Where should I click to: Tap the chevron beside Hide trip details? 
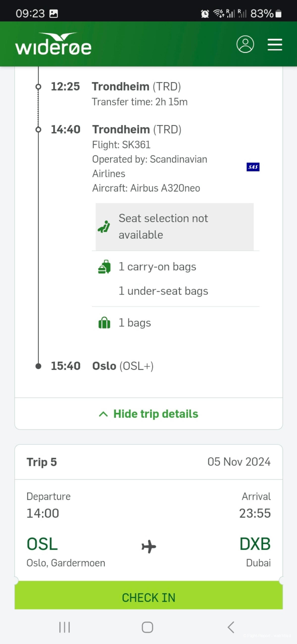point(103,414)
